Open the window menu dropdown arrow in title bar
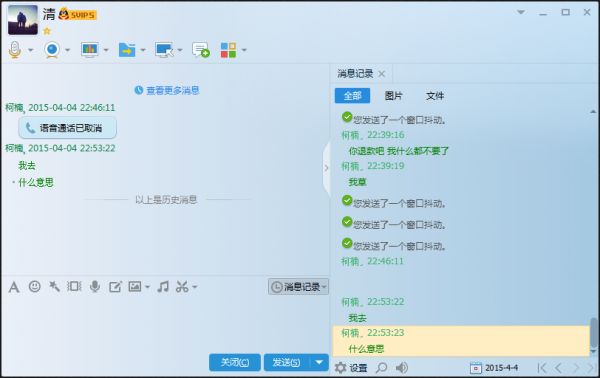Viewport: 600px width, 378px height. pyautogui.click(x=521, y=12)
